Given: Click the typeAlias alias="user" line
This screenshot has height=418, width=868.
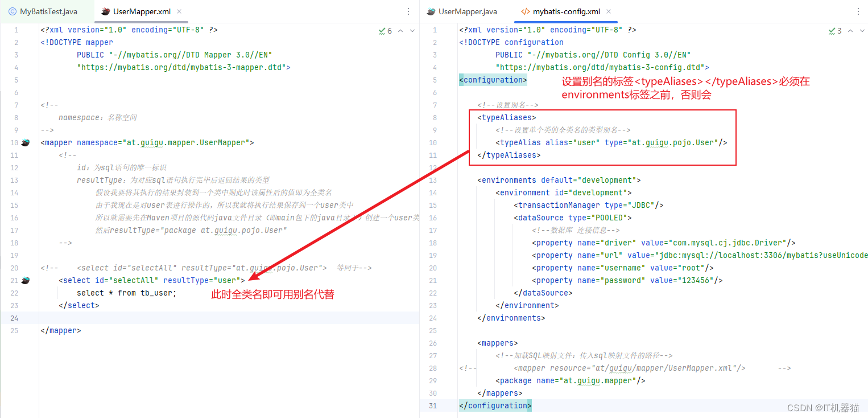Looking at the screenshot, I should point(611,142).
